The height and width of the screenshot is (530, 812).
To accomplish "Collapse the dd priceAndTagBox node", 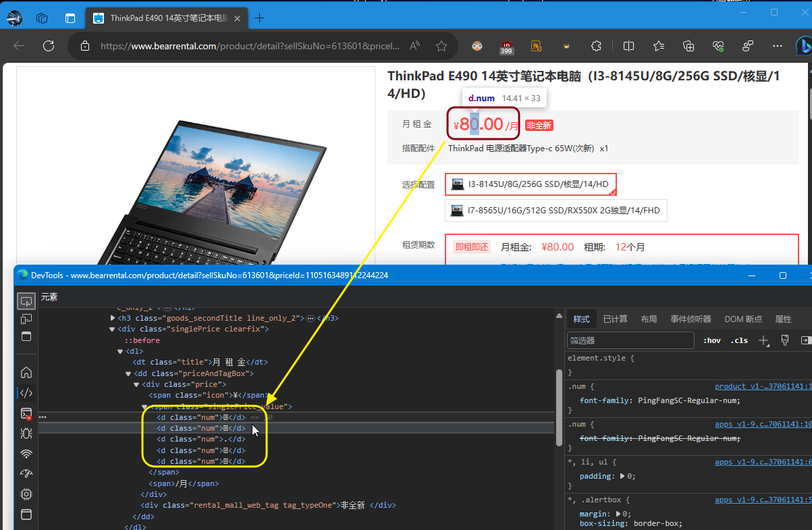I will point(128,373).
